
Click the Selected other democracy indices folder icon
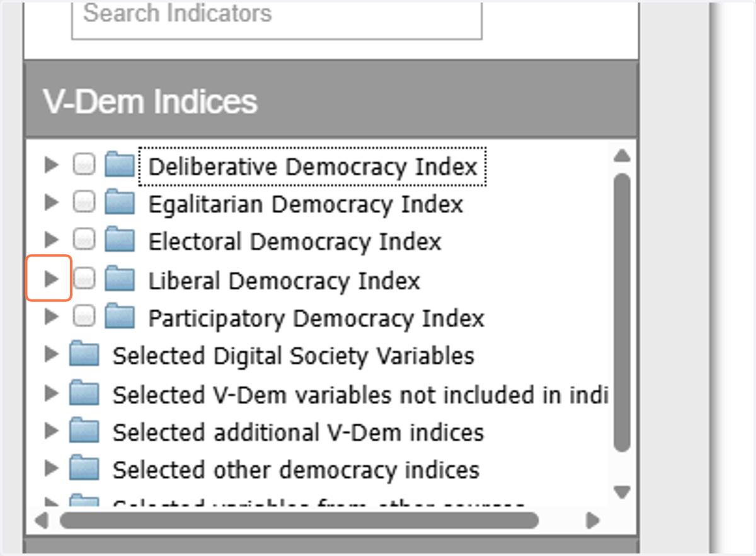(x=84, y=469)
